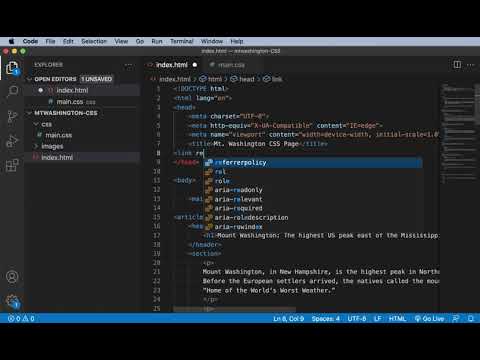The height and width of the screenshot is (360, 480).
Task: Open the File menu
Action: pos(50,41)
